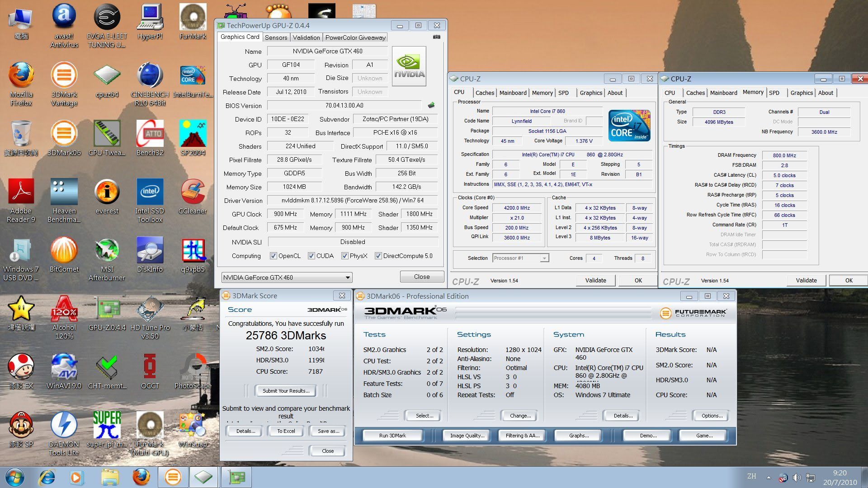
Task: Open HD Tune Pro v3.50 icon
Action: pyautogui.click(x=150, y=318)
